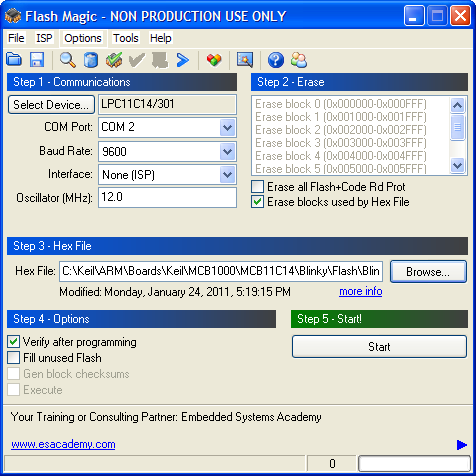This screenshot has height=476, width=476.
Task: Click scroll down arrow in erase list
Action: click(457, 165)
